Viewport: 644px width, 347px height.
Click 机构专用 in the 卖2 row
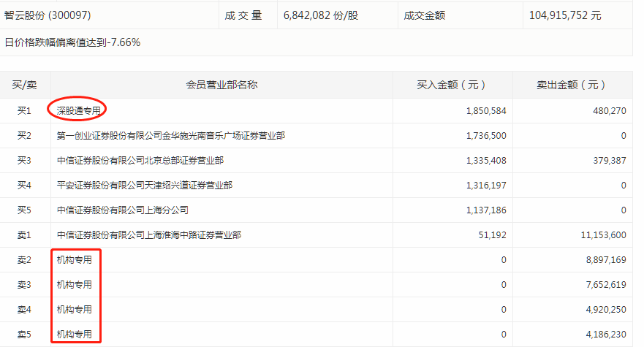(75, 260)
